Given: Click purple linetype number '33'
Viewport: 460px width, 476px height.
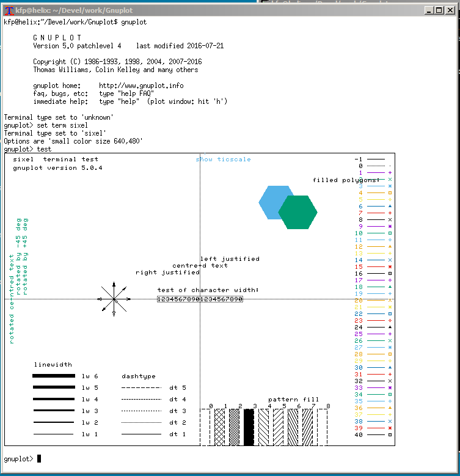Looking at the screenshot, I should click(359, 387).
